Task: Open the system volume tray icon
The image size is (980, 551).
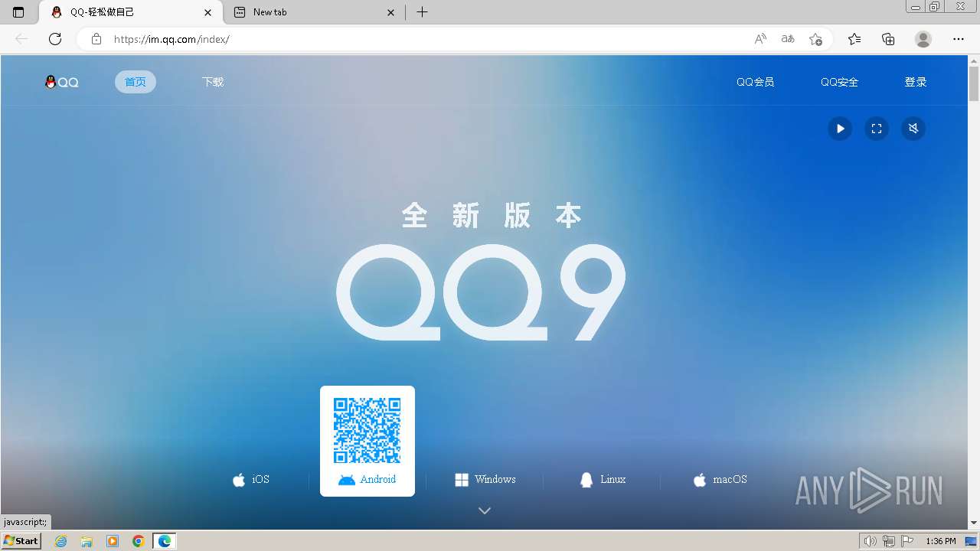Action: point(871,541)
